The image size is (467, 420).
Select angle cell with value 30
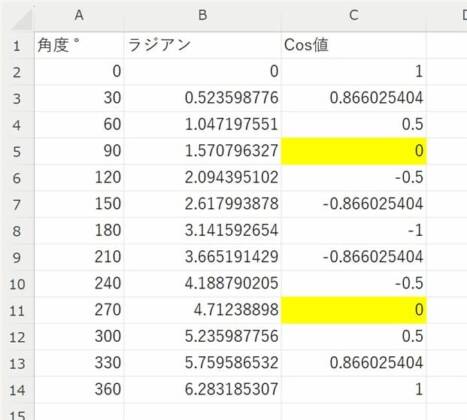click(79, 98)
